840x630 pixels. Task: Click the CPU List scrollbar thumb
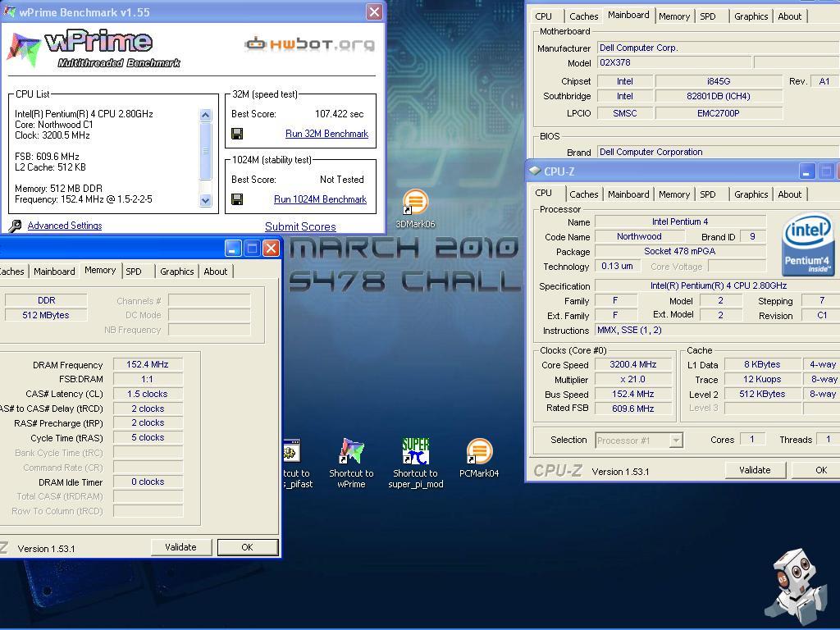coord(205,152)
